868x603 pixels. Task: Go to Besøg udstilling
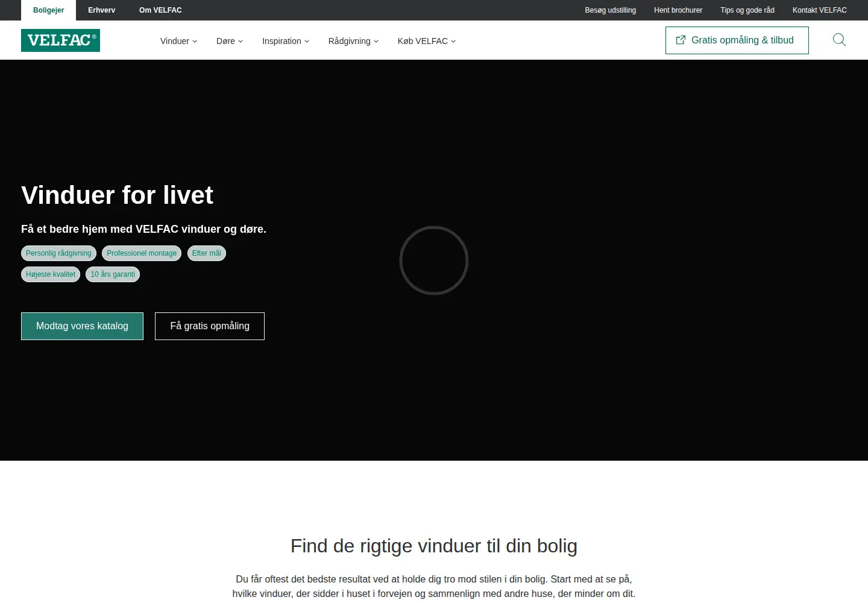point(610,10)
